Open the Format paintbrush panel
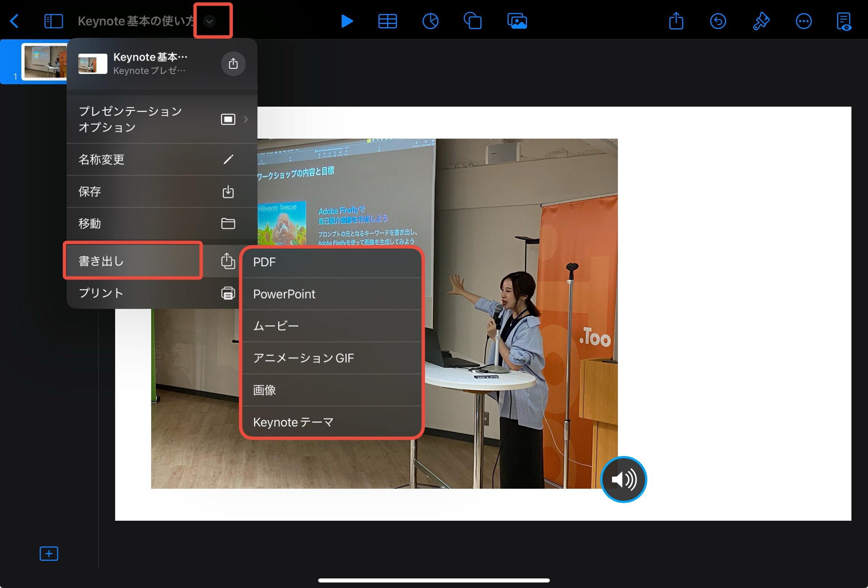This screenshot has width=868, height=588. point(761,21)
